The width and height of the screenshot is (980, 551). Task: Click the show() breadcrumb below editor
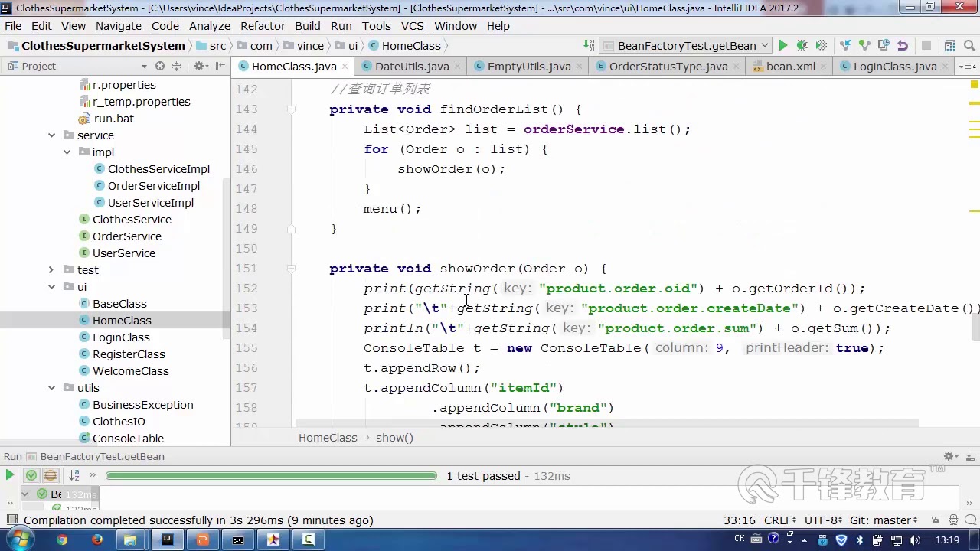[394, 438]
